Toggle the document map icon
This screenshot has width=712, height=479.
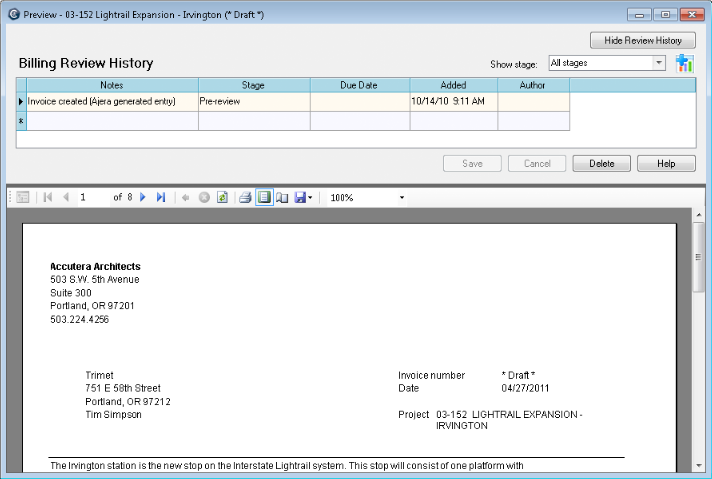pyautogui.click(x=23, y=198)
